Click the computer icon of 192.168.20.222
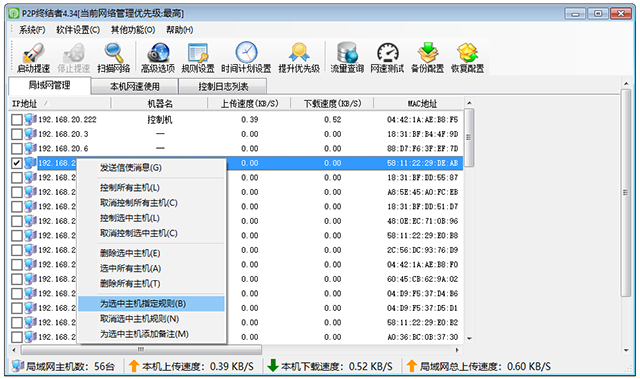This screenshot has width=640, height=379. pyautogui.click(x=30, y=119)
